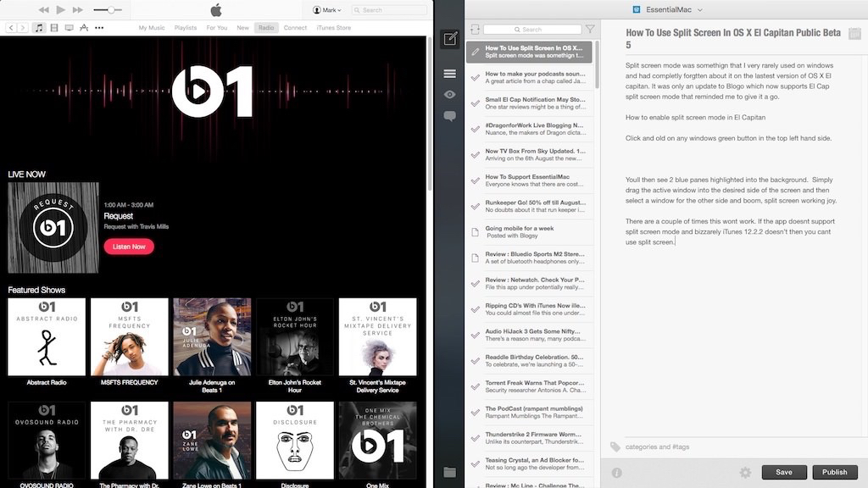Select draft Going mobile for a week
Image resolution: width=868 pixels, height=488 pixels.
(529, 232)
